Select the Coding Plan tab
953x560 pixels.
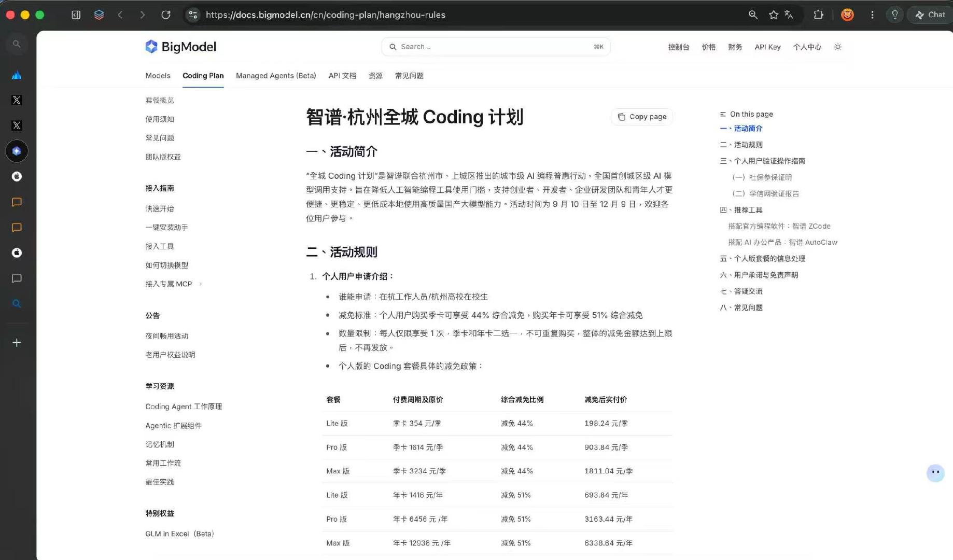(203, 76)
